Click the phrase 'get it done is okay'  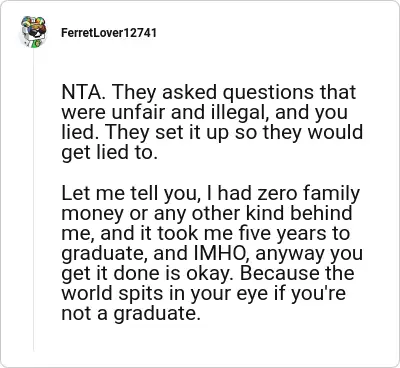(148, 274)
